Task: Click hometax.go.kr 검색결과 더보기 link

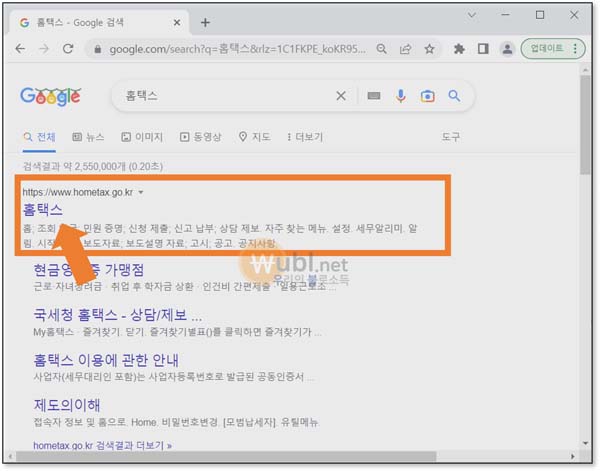Action: (x=103, y=446)
